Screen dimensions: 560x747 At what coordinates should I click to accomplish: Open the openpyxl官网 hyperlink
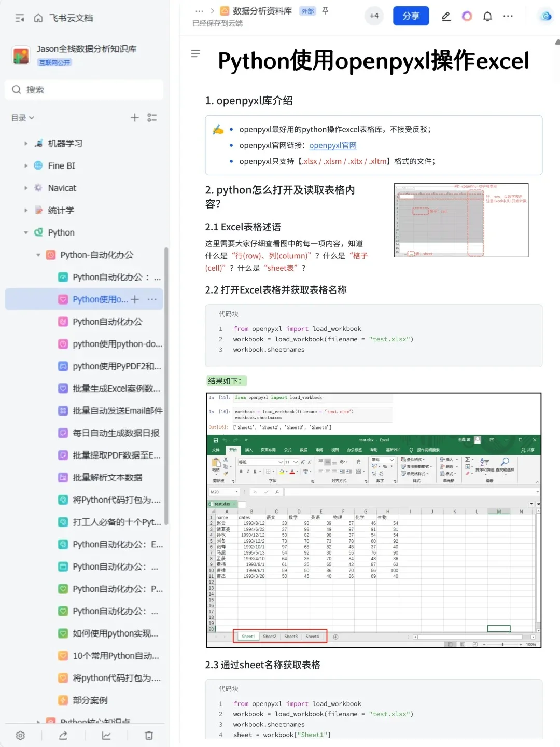[332, 146]
